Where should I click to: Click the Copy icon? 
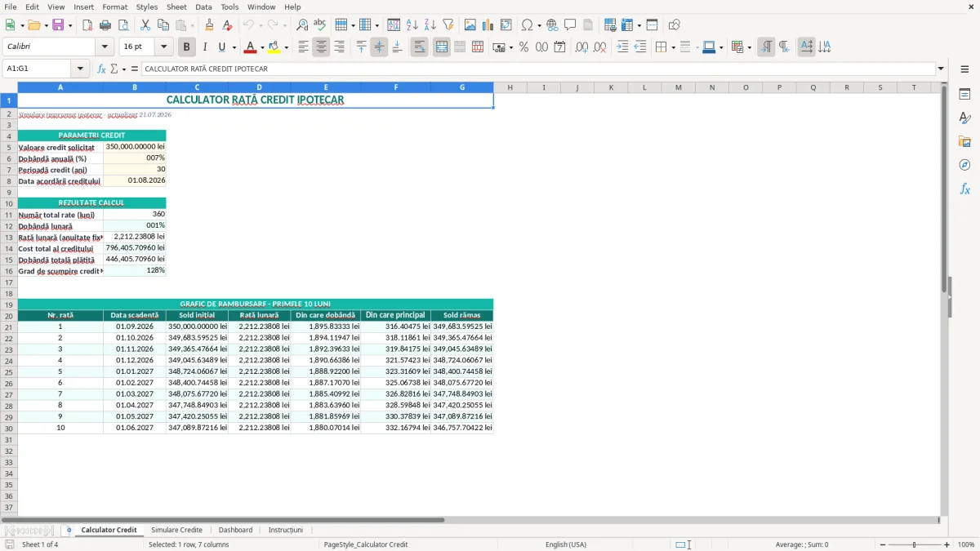(x=163, y=25)
